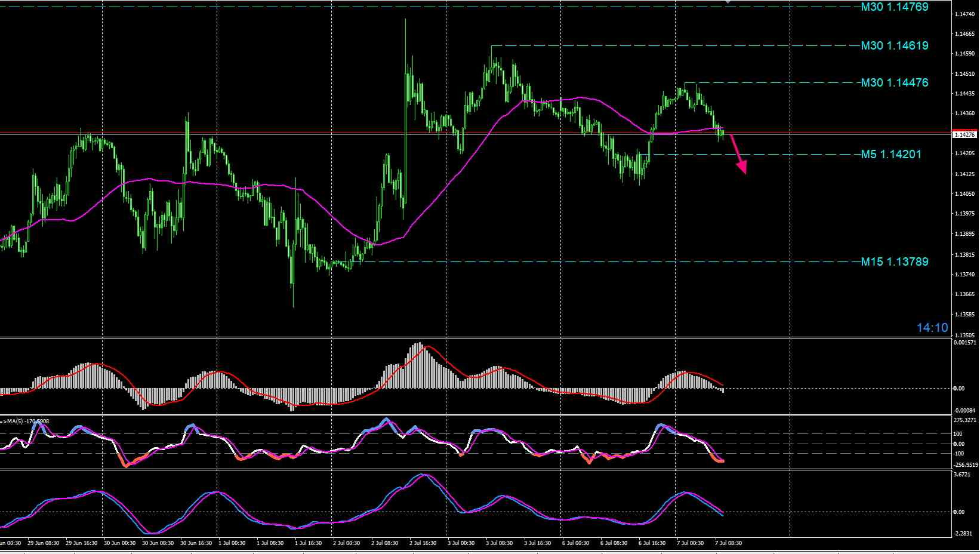Click price axis value 1.13585
980x554 pixels.
pyautogui.click(x=964, y=314)
